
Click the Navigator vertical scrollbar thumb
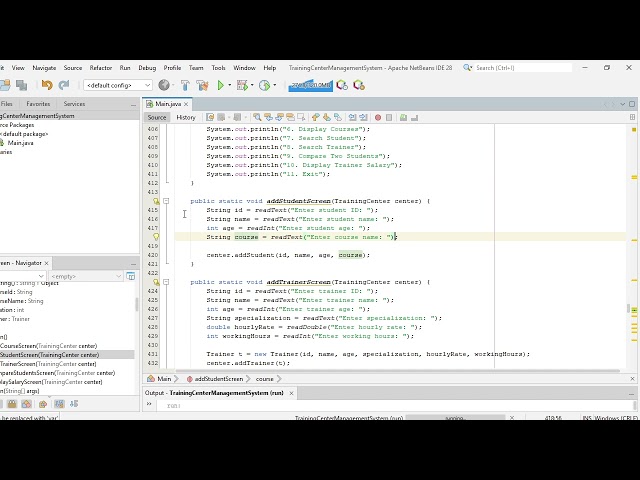click(137, 304)
